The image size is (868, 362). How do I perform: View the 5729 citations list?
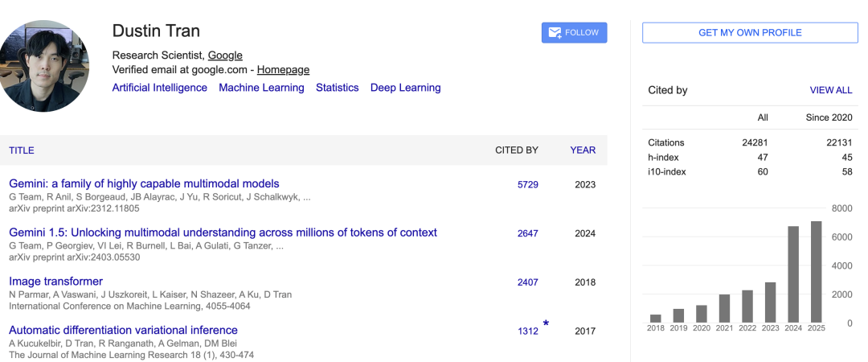pos(527,184)
